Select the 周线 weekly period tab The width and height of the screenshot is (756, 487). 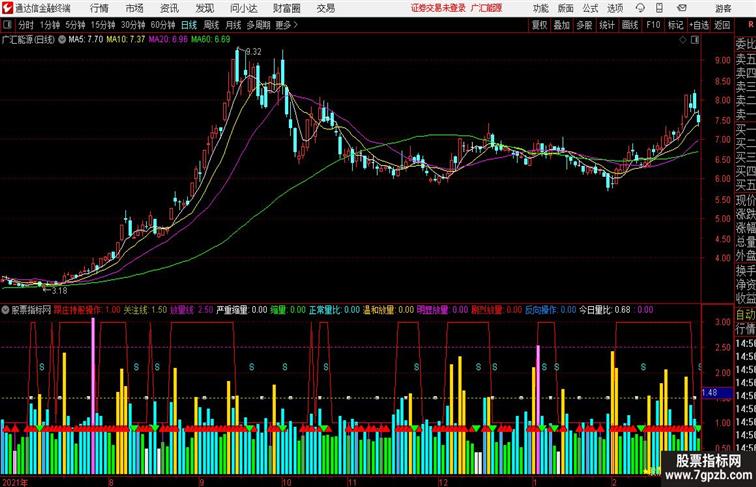211,25
